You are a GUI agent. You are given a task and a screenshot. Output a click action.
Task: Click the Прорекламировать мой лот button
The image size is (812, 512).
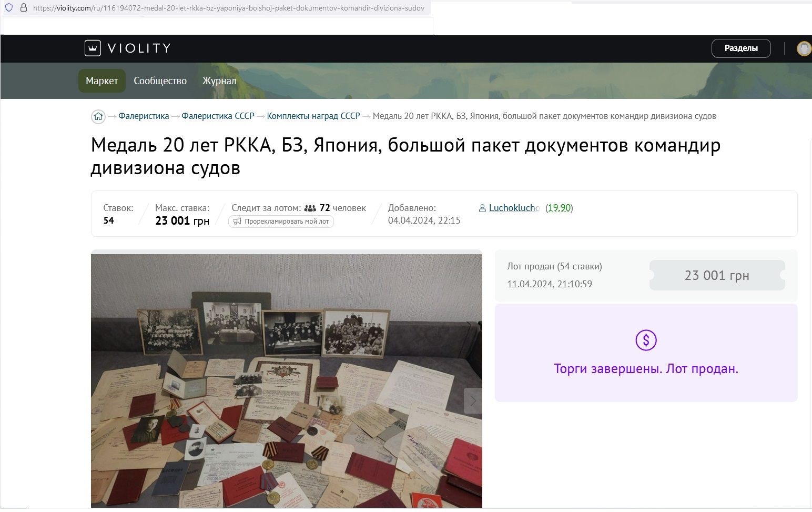click(x=281, y=222)
